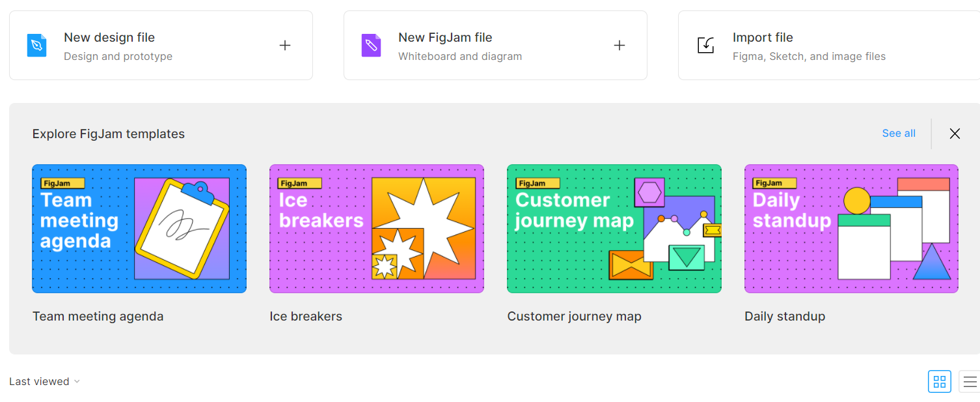Click the 'Import file' title

(x=763, y=38)
